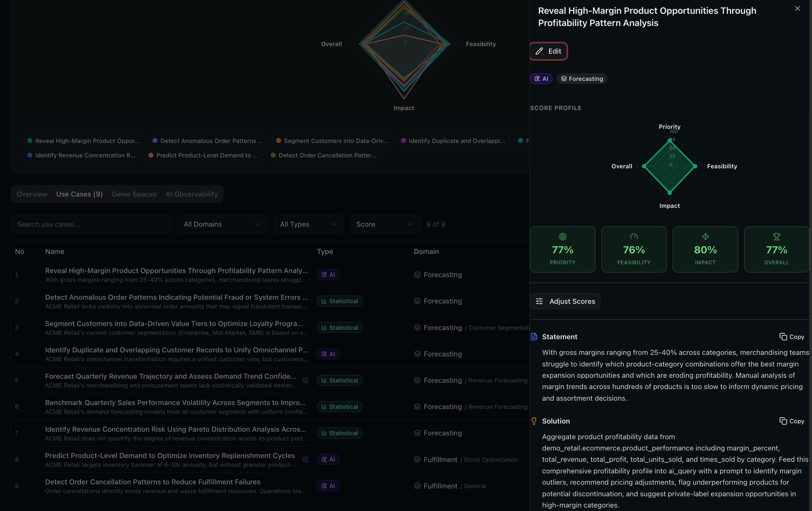Viewport: 812px width, 511px height.
Task: Toggle Detect Anomalous Order Patterns legend chip
Action: (x=208, y=141)
